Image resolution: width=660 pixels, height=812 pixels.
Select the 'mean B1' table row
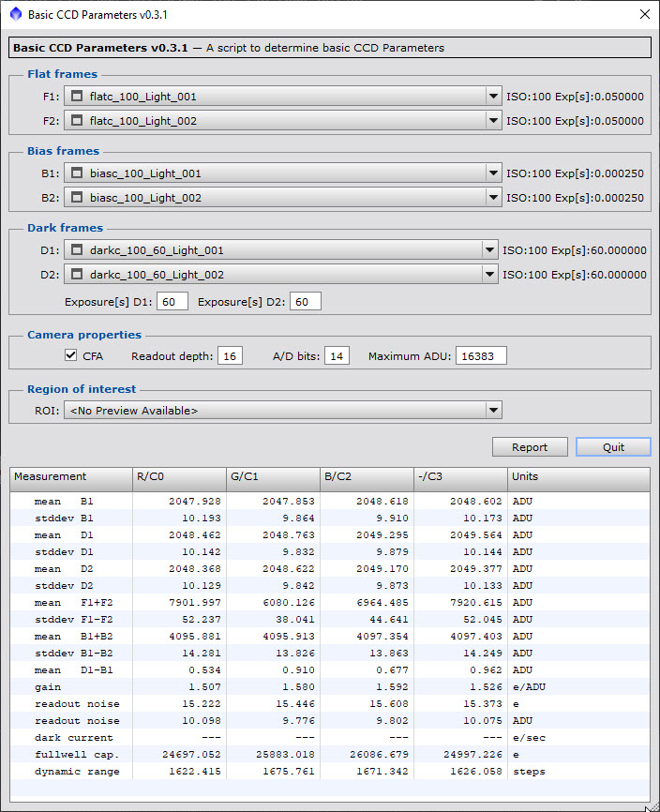(330, 501)
